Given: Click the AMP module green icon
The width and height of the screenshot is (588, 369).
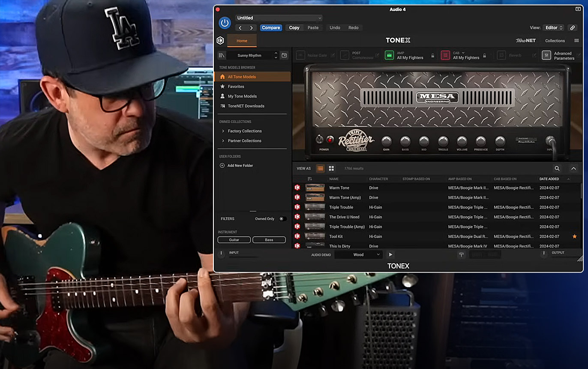Looking at the screenshot, I should coord(389,55).
